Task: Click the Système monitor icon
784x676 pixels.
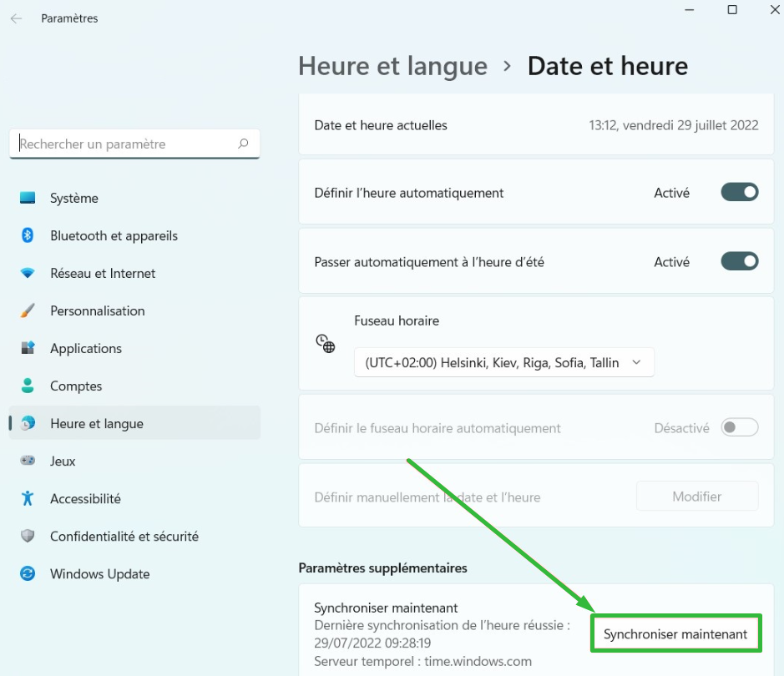Action: click(28, 198)
